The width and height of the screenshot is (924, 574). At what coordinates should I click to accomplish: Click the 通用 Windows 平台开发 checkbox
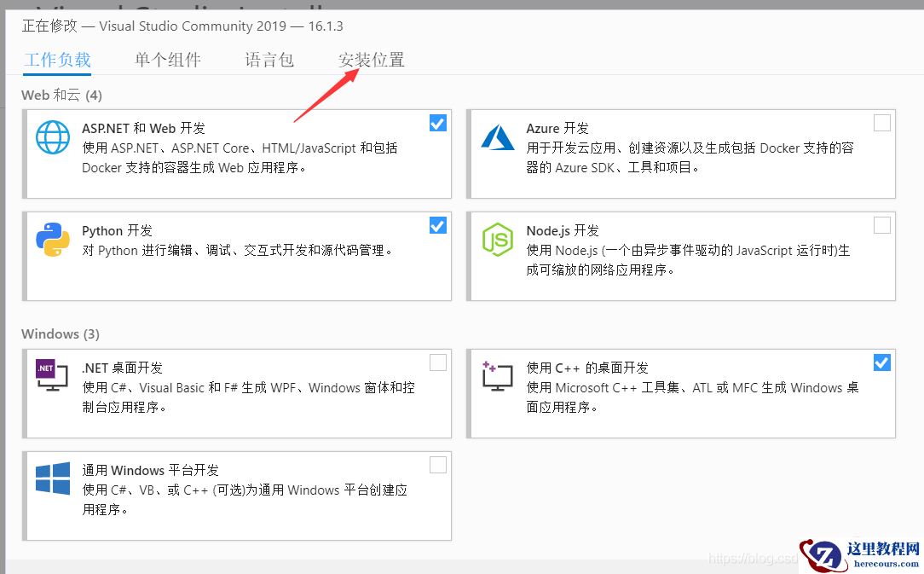[437, 465]
